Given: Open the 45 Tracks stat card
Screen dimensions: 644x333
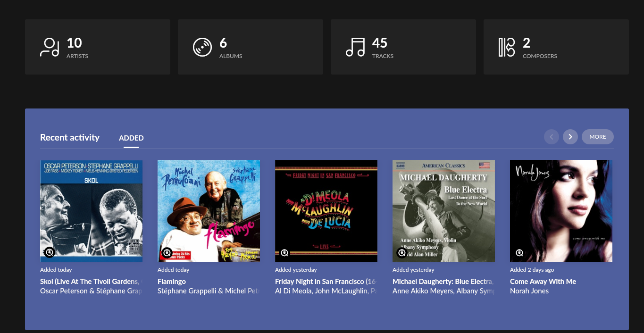Looking at the screenshot, I should point(403,47).
